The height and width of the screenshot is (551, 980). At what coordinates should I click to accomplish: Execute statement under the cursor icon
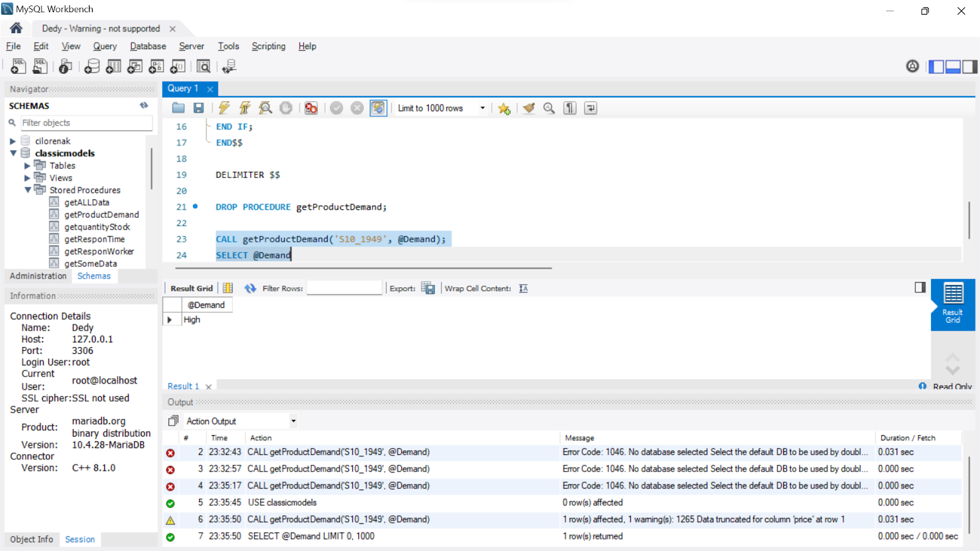245,108
